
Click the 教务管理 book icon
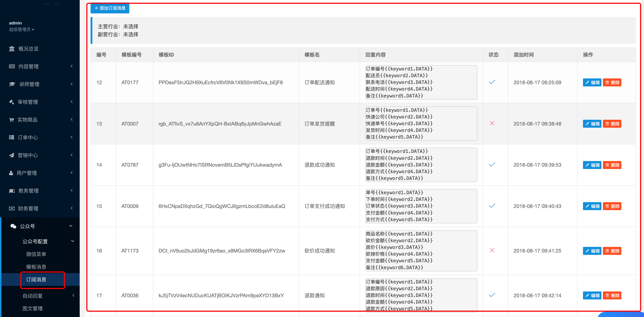pos(12,191)
